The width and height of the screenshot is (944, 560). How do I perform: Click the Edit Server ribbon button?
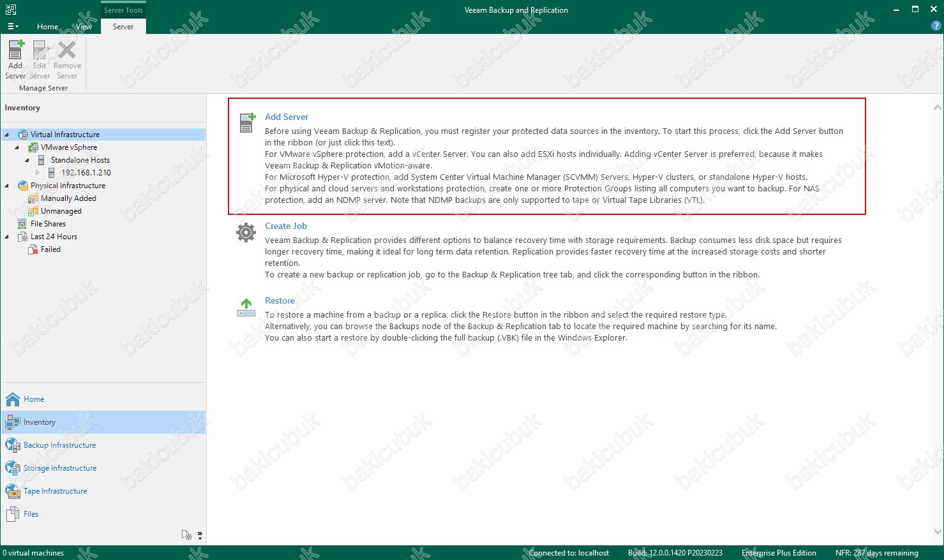tap(40, 59)
